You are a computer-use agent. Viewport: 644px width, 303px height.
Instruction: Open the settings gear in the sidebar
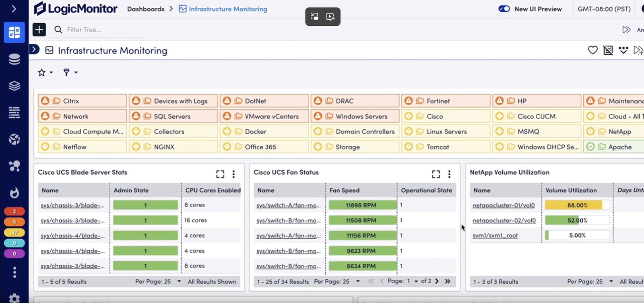point(14,298)
